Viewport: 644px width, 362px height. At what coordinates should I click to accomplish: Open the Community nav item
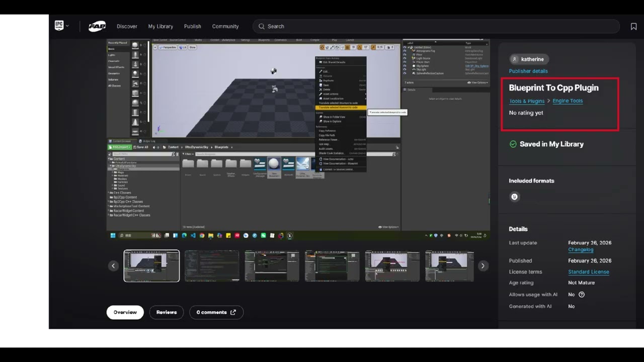[225, 26]
